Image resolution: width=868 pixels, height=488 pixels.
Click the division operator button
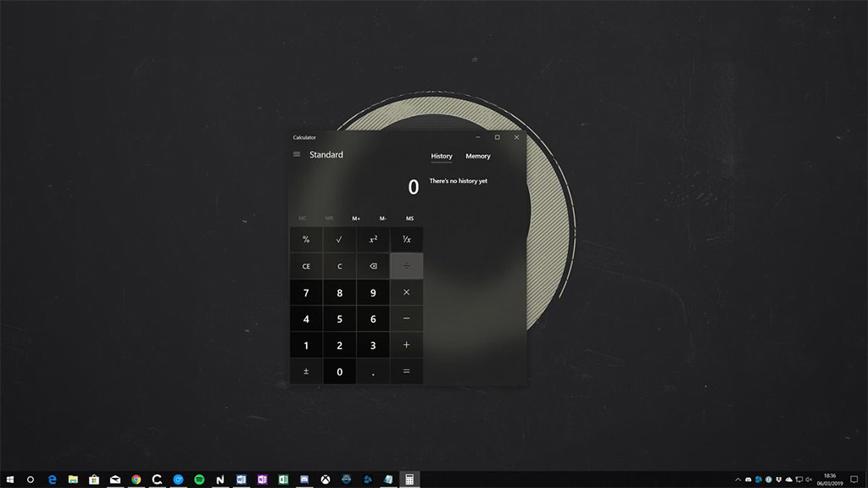click(407, 265)
